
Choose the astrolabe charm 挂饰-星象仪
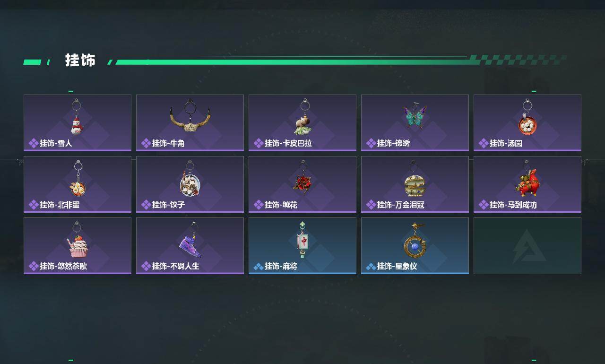point(415,246)
